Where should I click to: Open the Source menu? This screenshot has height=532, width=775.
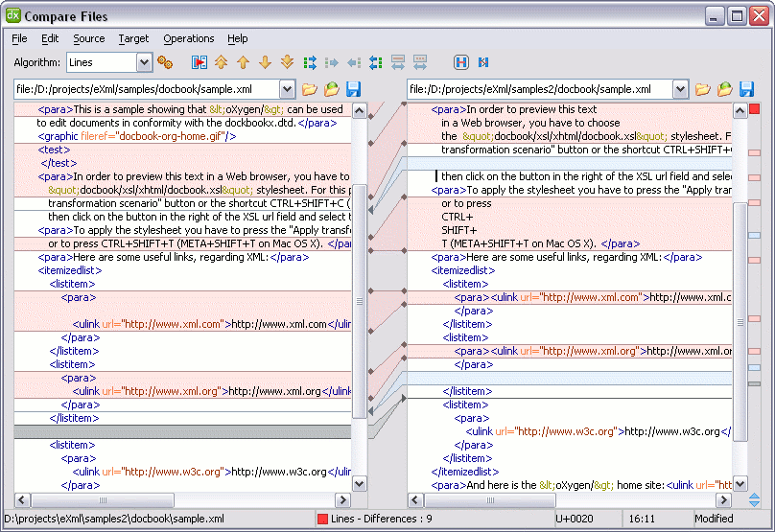pos(89,38)
